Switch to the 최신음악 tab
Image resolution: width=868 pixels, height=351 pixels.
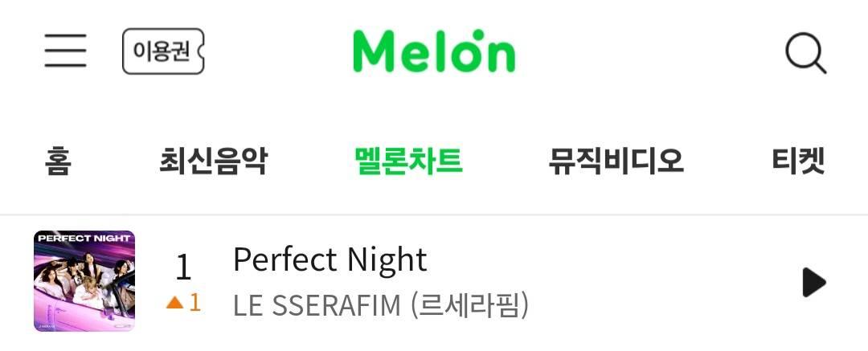(213, 161)
